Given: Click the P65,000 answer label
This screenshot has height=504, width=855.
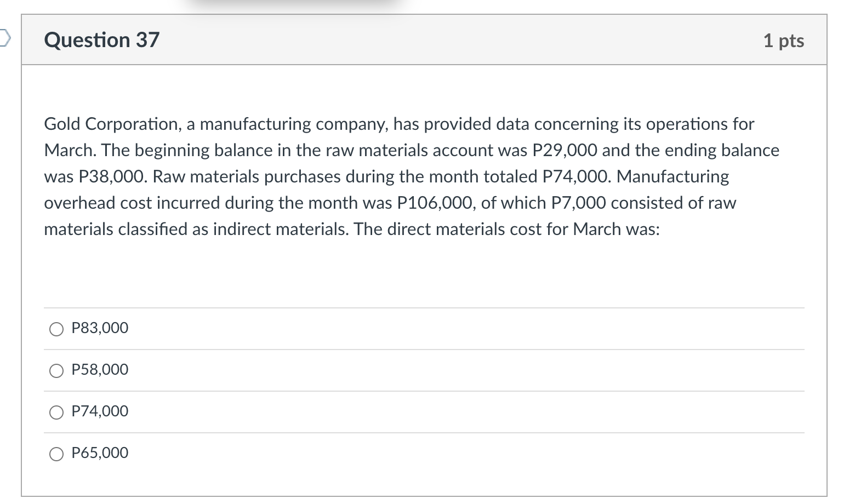Looking at the screenshot, I should (x=100, y=453).
